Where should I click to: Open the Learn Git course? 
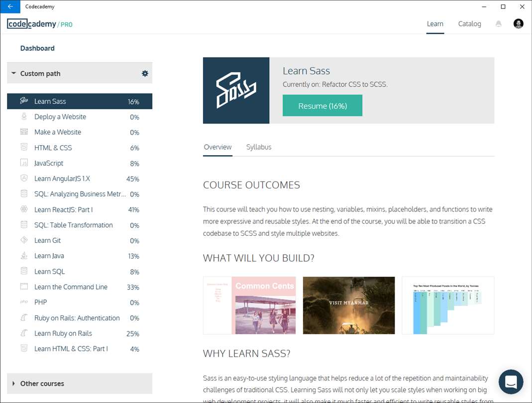click(80, 240)
